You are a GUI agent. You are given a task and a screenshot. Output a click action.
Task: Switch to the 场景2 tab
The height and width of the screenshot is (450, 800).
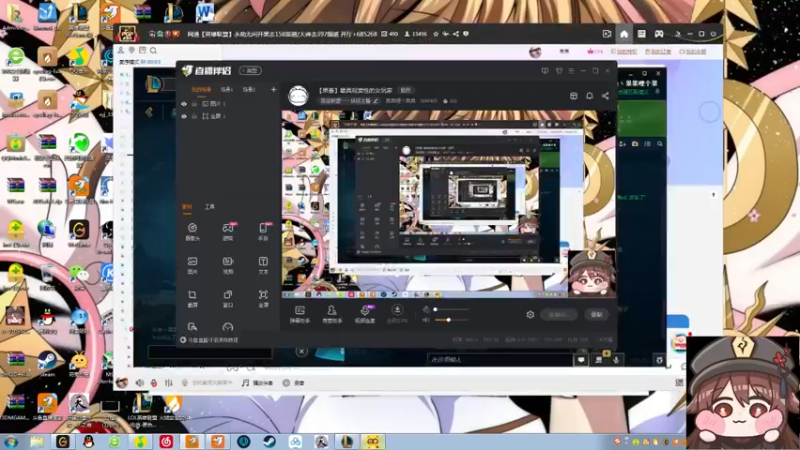(248, 89)
